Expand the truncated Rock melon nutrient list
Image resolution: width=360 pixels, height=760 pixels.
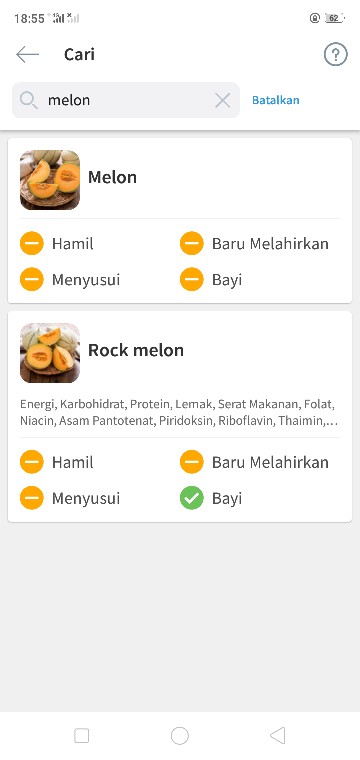click(179, 412)
